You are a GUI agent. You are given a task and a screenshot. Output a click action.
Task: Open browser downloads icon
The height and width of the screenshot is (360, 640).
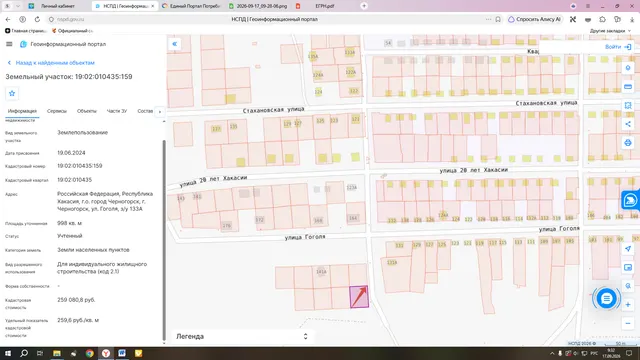coord(632,19)
